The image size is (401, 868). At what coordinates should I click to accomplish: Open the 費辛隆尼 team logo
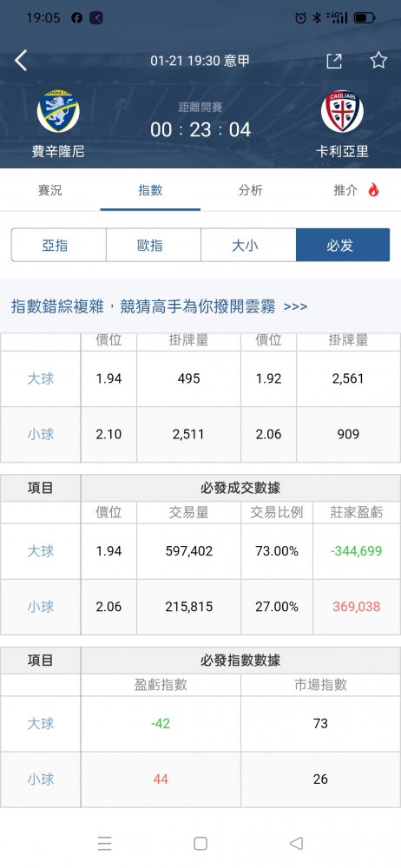click(x=58, y=112)
